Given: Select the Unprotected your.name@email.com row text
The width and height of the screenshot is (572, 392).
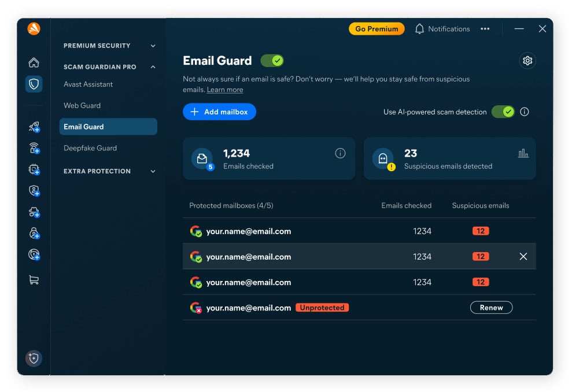Looking at the screenshot, I should coord(249,308).
